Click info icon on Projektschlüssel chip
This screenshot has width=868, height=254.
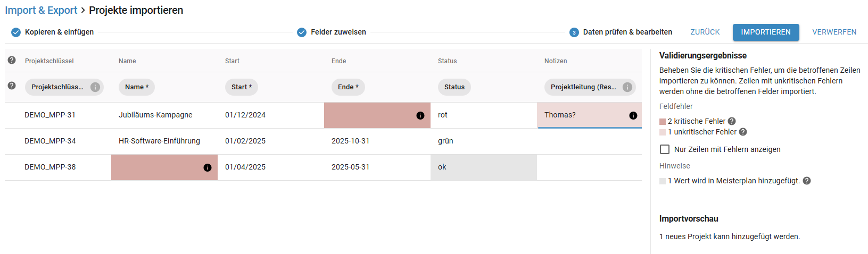point(95,87)
